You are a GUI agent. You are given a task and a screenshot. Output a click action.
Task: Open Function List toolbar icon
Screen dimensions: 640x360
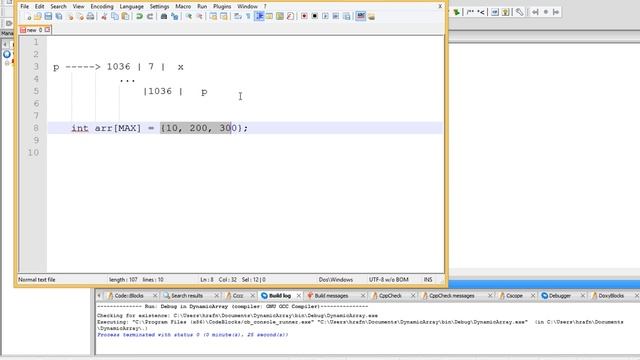click(x=290, y=16)
